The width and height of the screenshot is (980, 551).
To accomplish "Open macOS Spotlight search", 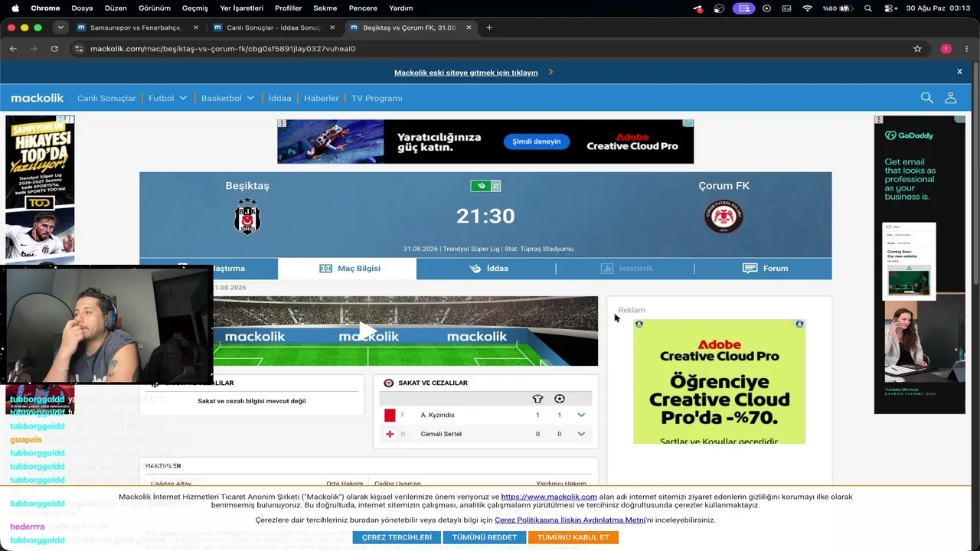I will click(867, 8).
